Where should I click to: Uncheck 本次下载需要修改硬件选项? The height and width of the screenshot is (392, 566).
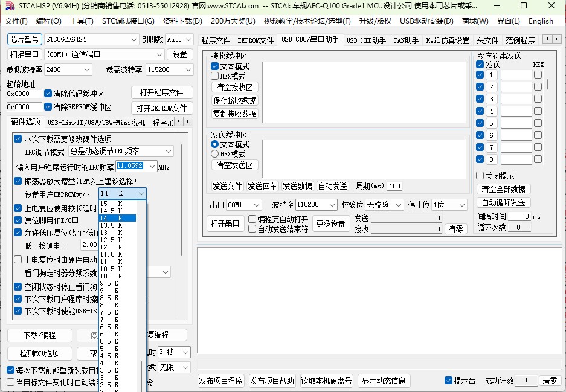pos(18,138)
